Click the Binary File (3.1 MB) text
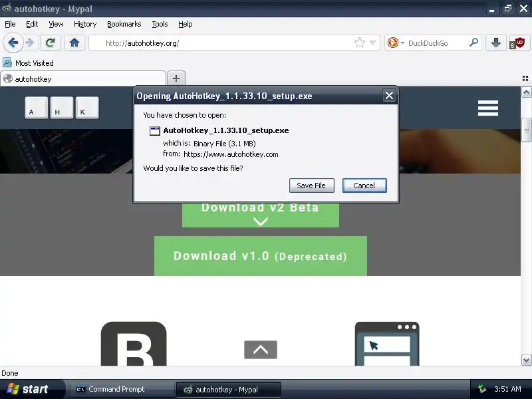 click(225, 144)
